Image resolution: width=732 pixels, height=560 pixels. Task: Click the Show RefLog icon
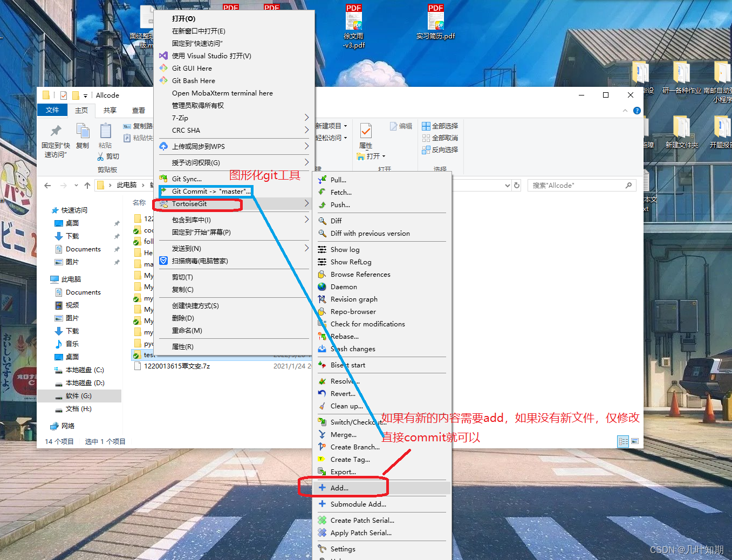point(322,262)
